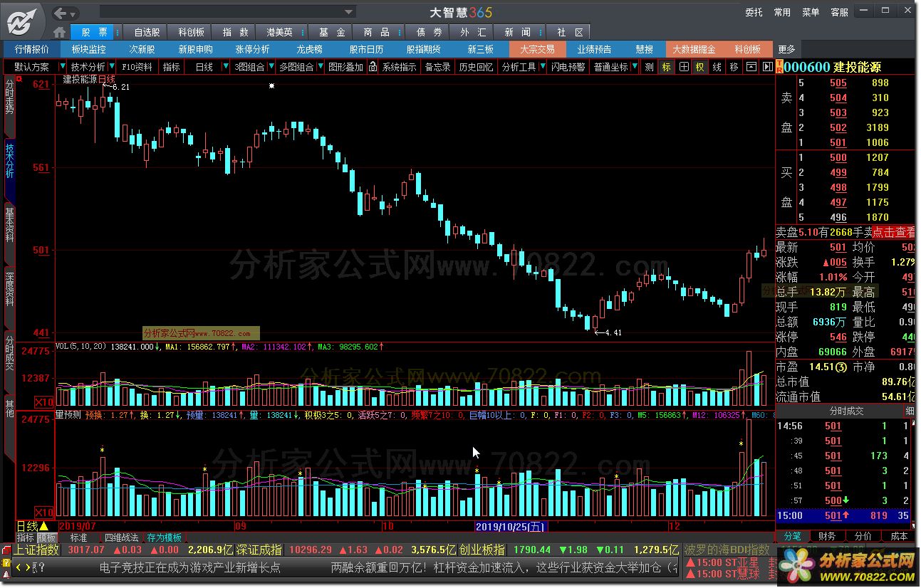921x588 pixels.
Task: Toggle the 标 marker tool
Action: click(666, 67)
